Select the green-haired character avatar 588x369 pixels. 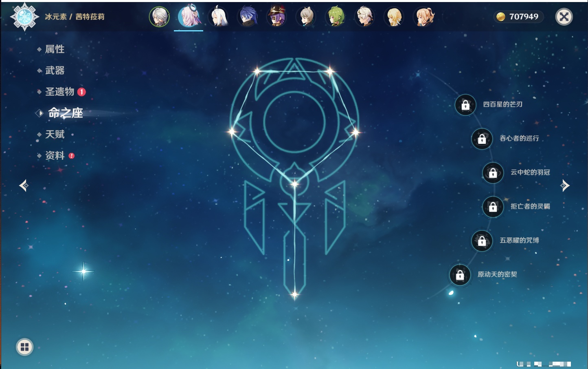[336, 17]
